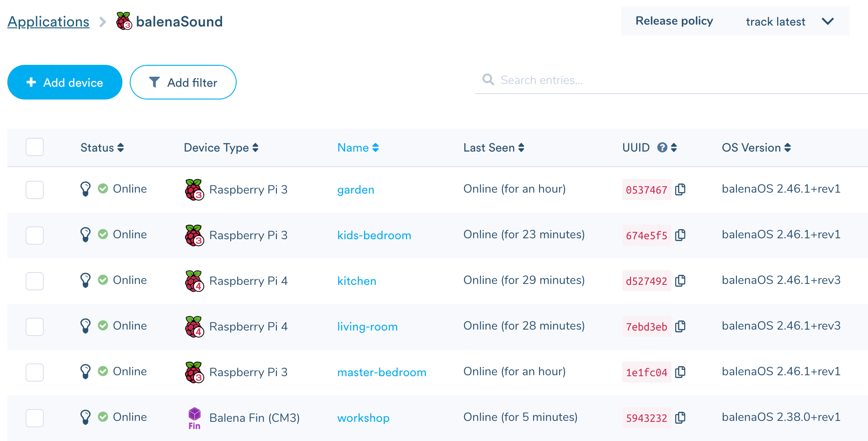868x441 pixels.
Task: Click the Raspberry Pi 4 icon for kitchen
Action: point(194,281)
